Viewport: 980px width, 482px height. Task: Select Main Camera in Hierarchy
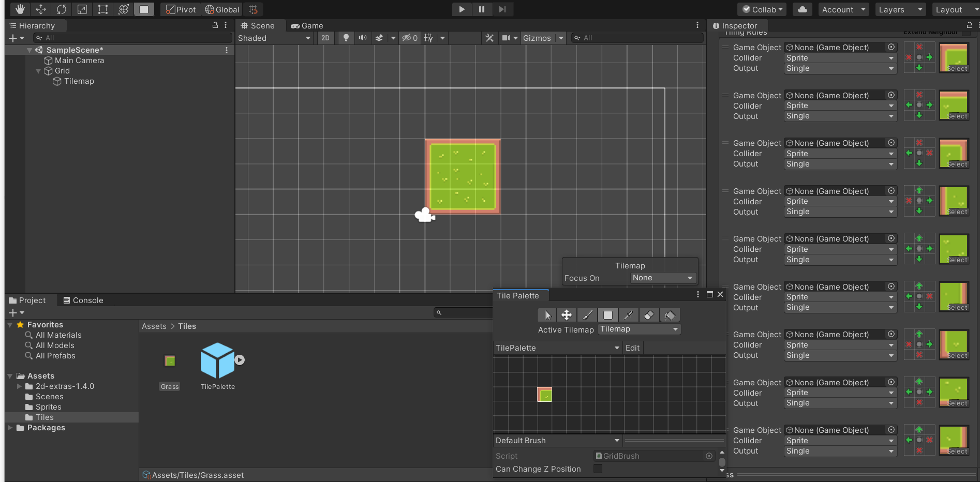[x=80, y=61]
